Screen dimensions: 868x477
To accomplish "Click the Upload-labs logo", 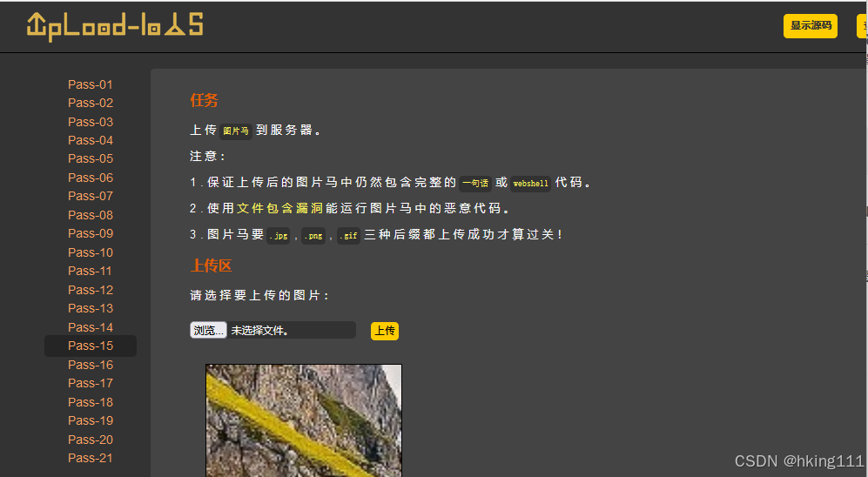I will tap(115, 27).
